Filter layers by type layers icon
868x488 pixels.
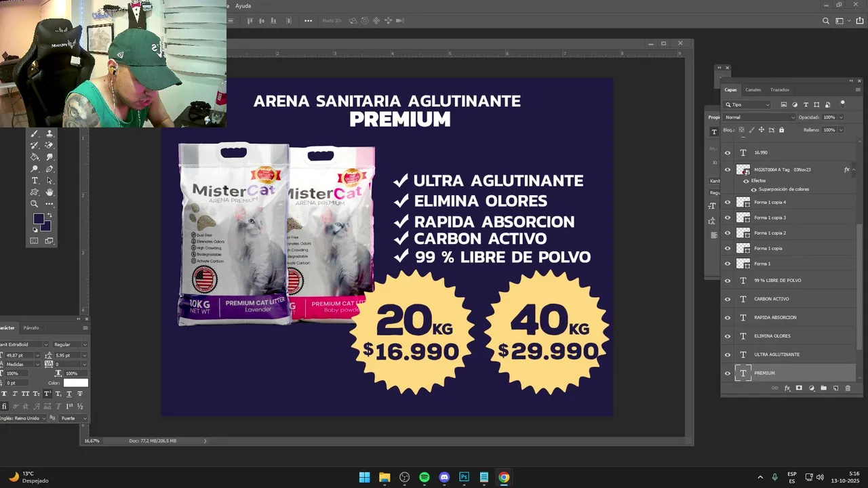[806, 104]
